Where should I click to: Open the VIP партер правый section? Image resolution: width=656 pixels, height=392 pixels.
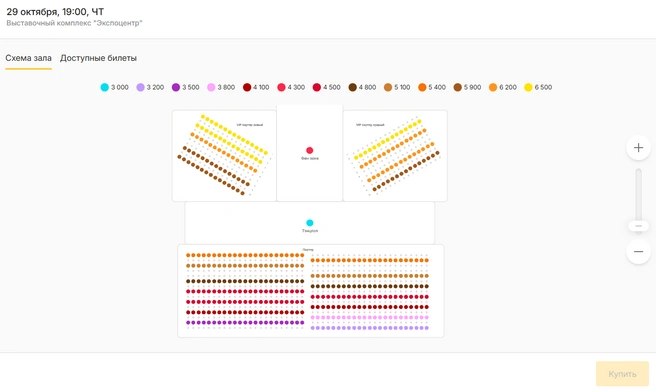point(395,156)
